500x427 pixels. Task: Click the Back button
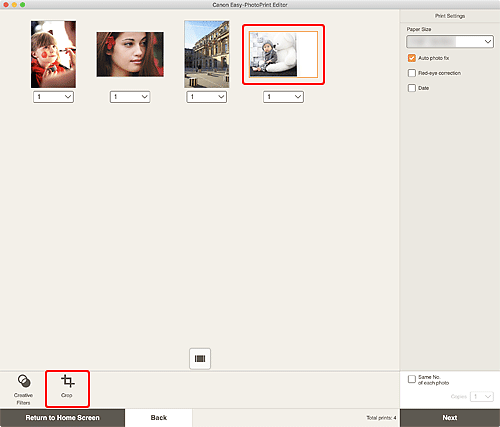pos(159,418)
